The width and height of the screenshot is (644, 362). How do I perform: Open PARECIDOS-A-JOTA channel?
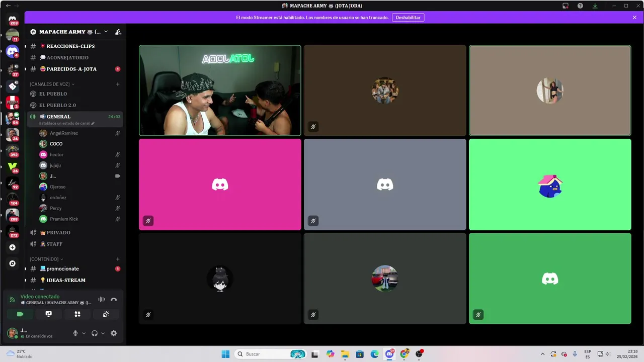click(x=74, y=69)
